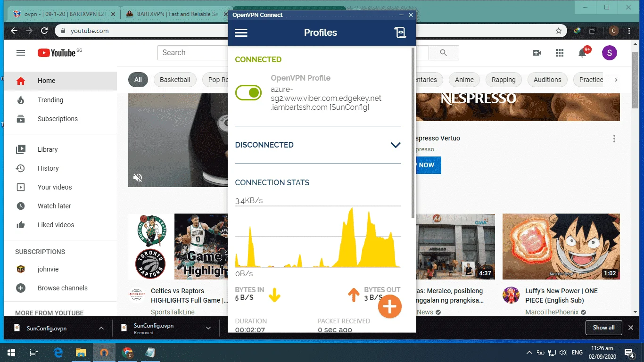Viewport: 644px width, 362px height.
Task: Click the MarcoThePhoenix channel avatar
Action: (511, 295)
